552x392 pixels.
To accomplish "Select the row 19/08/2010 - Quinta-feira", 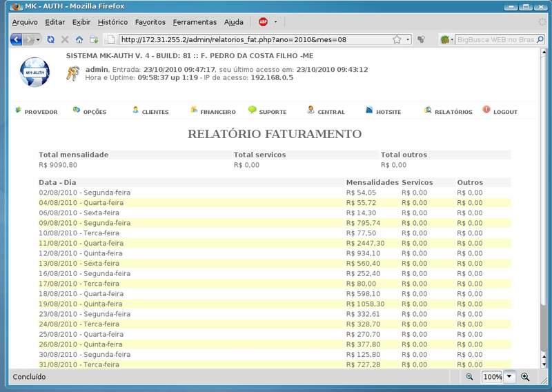I will 275,304.
